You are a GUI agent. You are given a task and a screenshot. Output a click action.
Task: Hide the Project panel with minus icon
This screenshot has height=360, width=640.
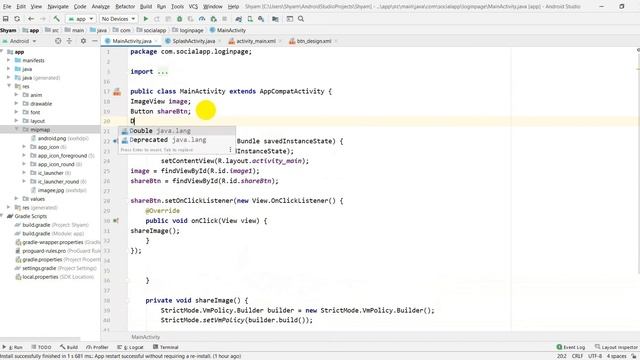pos(94,41)
